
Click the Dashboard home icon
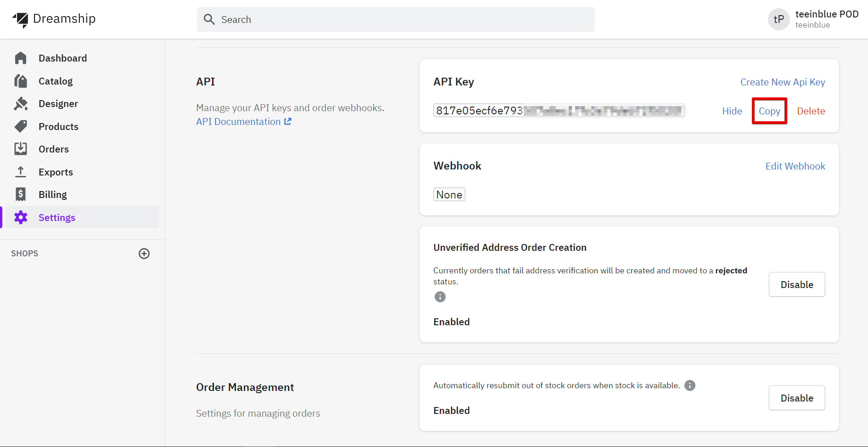coord(21,58)
